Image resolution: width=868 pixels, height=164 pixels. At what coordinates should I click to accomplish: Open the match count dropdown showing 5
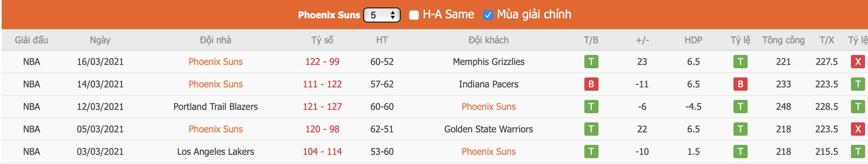(x=382, y=15)
